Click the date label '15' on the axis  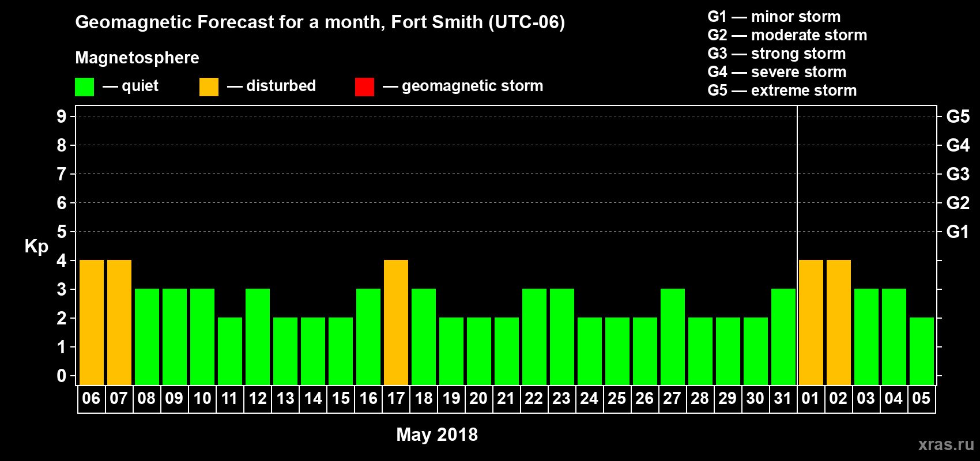point(340,398)
